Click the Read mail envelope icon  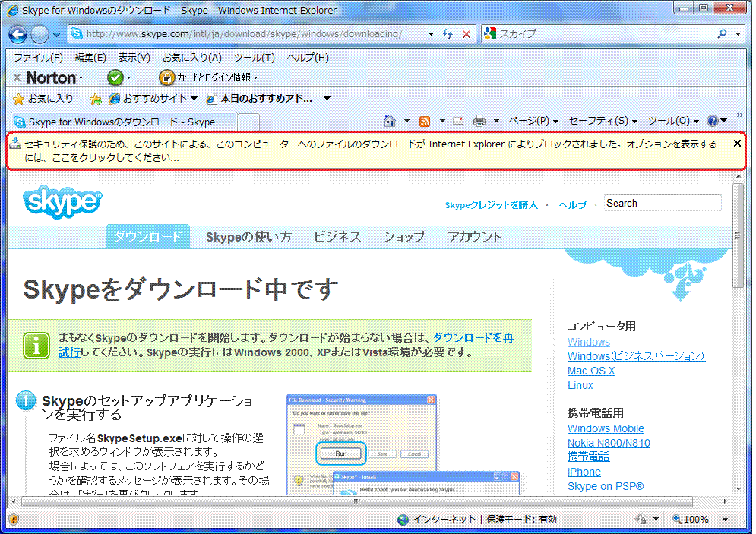(458, 122)
